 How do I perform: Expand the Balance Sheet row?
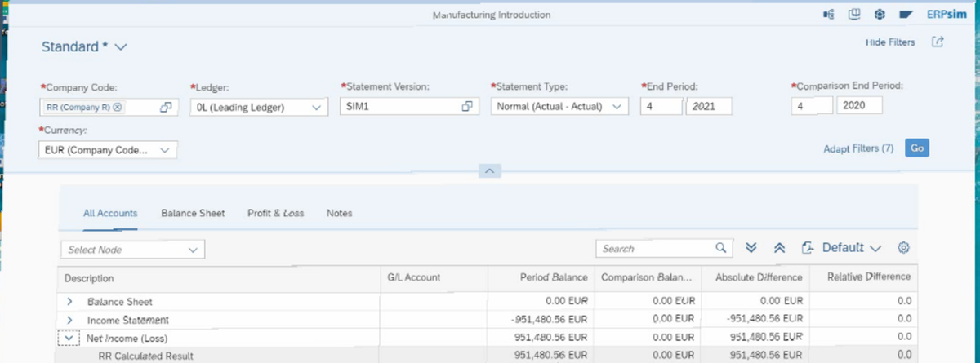point(69,302)
